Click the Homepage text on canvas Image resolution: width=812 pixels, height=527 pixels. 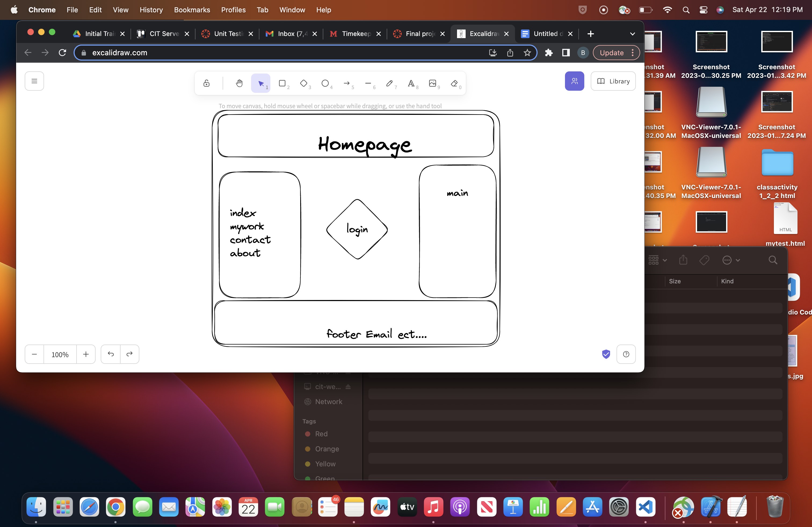(365, 146)
